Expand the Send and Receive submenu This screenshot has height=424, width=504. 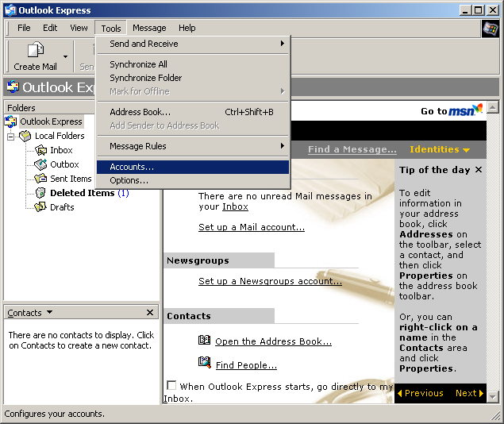tap(193, 44)
